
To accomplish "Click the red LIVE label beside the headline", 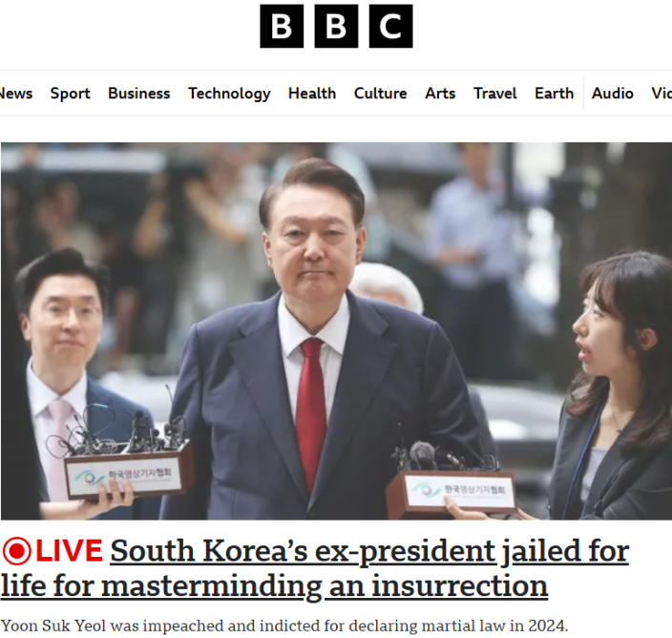I will point(69,550).
